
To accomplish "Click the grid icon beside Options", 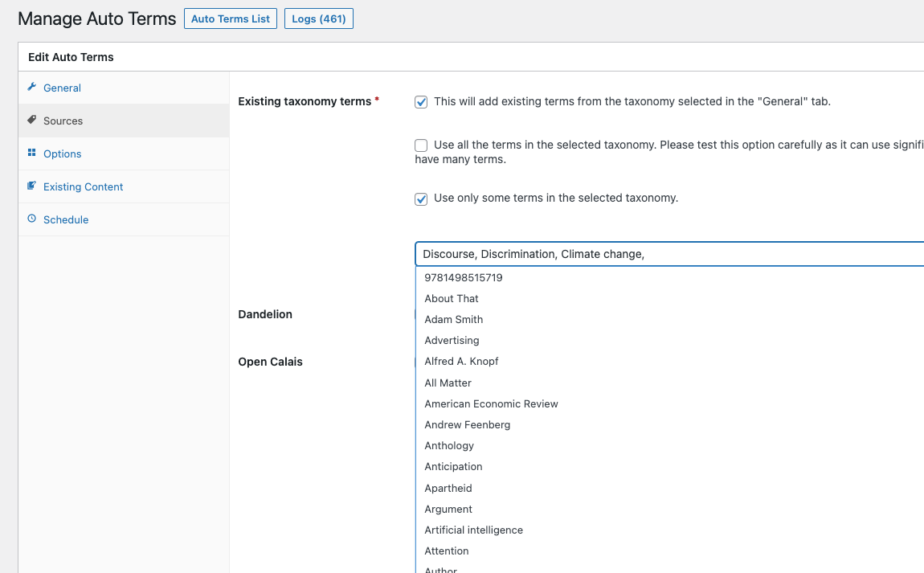I will [x=31, y=153].
